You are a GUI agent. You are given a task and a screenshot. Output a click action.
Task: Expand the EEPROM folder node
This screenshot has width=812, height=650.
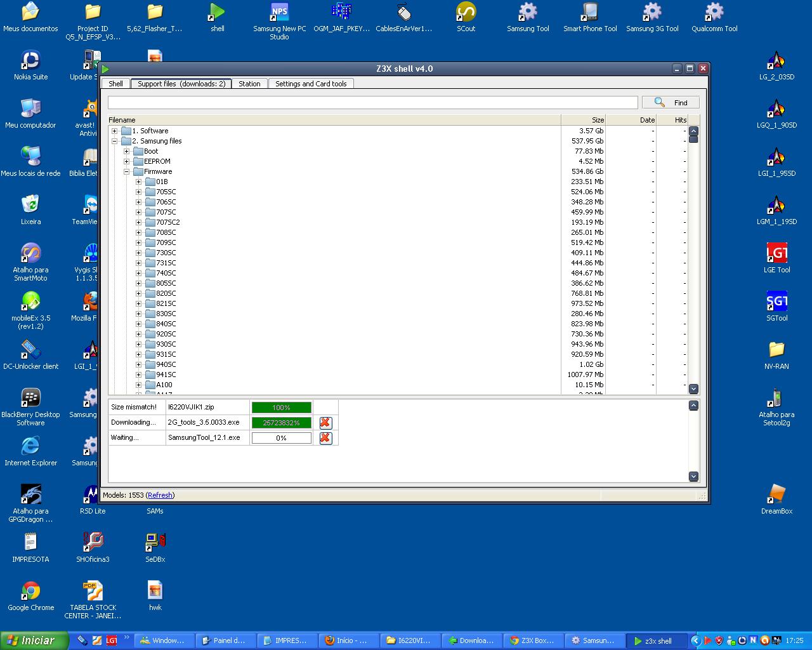126,161
